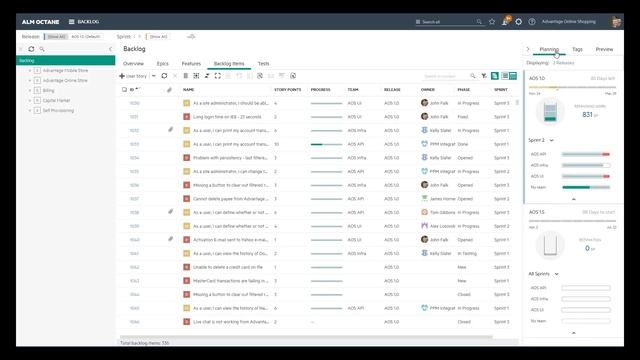Click the grid search magnifier icon
This screenshot has width=640, height=360.
(473, 76)
